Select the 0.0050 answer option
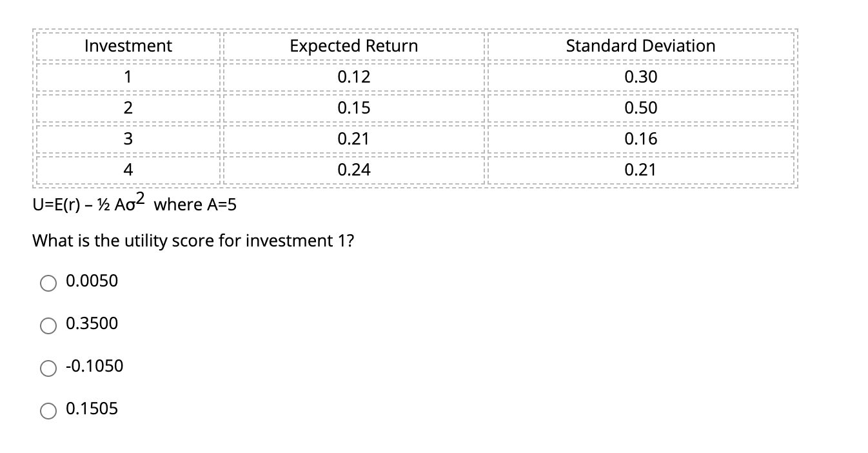 (48, 282)
